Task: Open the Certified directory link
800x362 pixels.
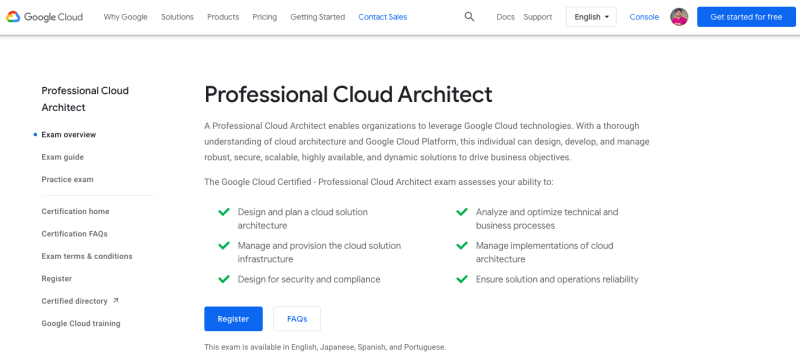Action: pos(74,301)
